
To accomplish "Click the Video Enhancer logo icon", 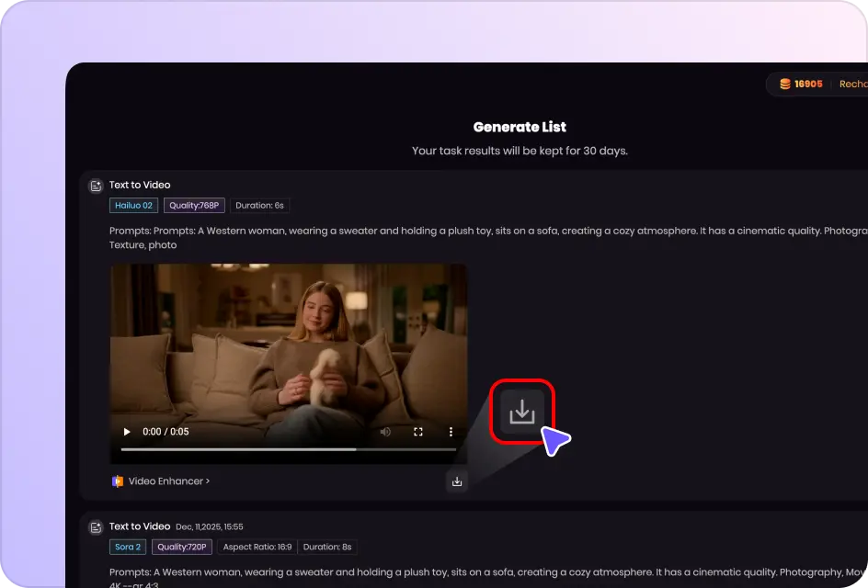I will pyautogui.click(x=117, y=481).
